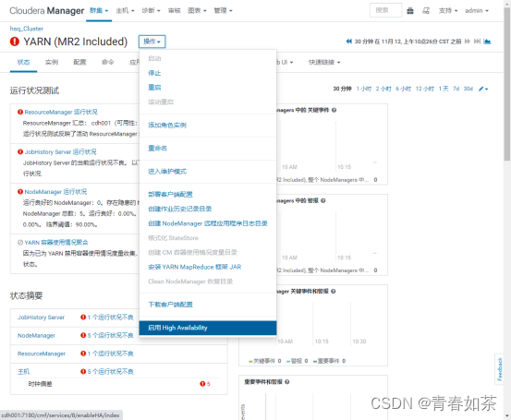511x420 pixels.
Task: Step the time range forward with the double-right arrow
Action: click(468, 42)
